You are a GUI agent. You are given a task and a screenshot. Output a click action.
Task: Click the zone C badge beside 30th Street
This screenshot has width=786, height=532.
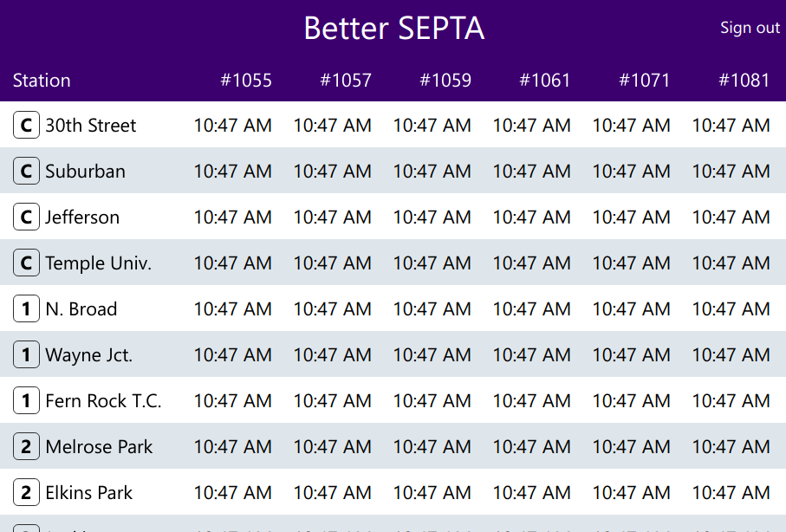click(26, 126)
